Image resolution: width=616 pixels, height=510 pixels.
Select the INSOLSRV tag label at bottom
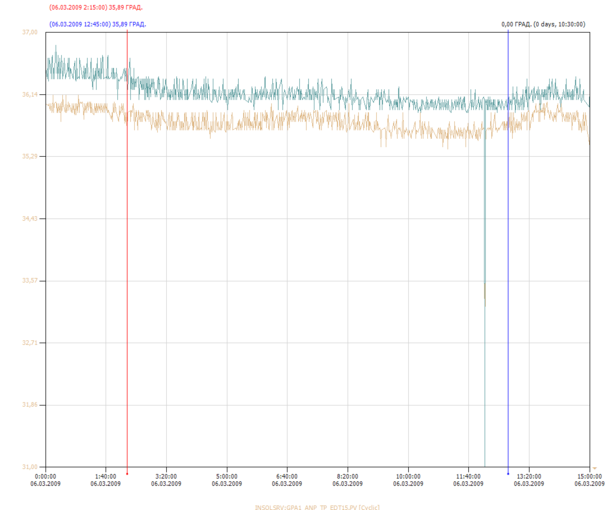pos(317,507)
